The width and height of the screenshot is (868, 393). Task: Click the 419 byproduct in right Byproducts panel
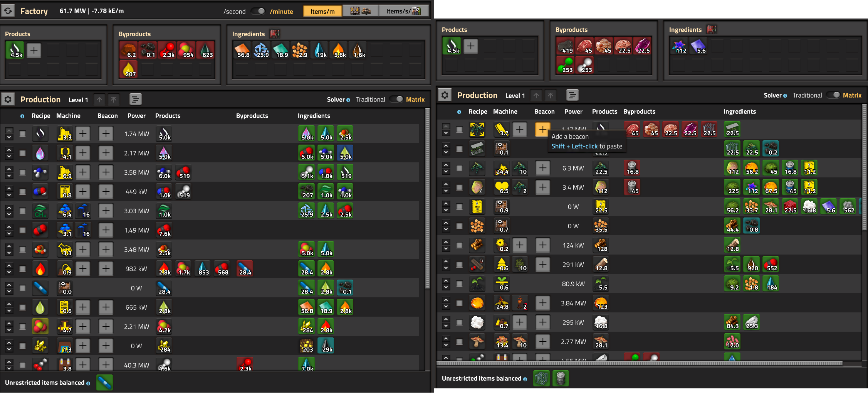coord(566,46)
